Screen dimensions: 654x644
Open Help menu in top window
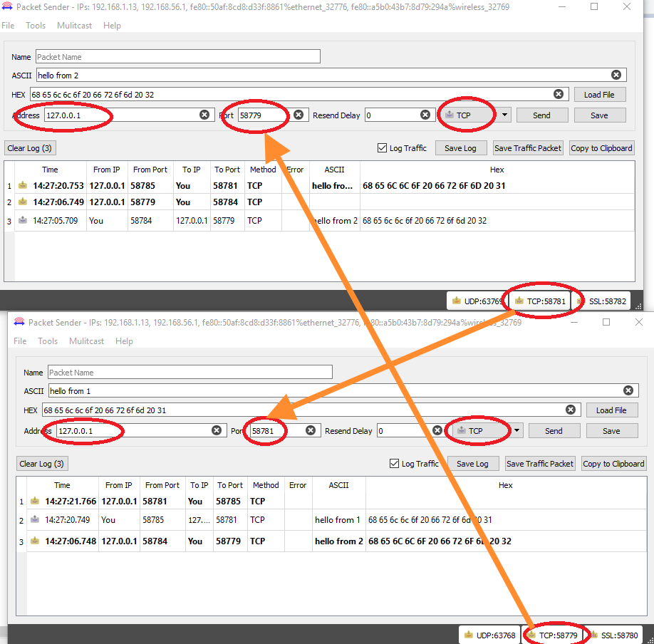(112, 26)
